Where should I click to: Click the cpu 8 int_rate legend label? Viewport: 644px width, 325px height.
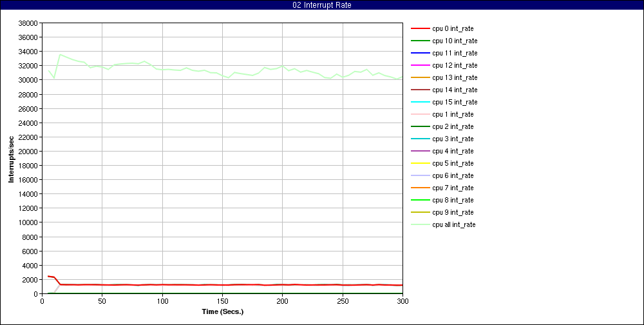pos(453,200)
